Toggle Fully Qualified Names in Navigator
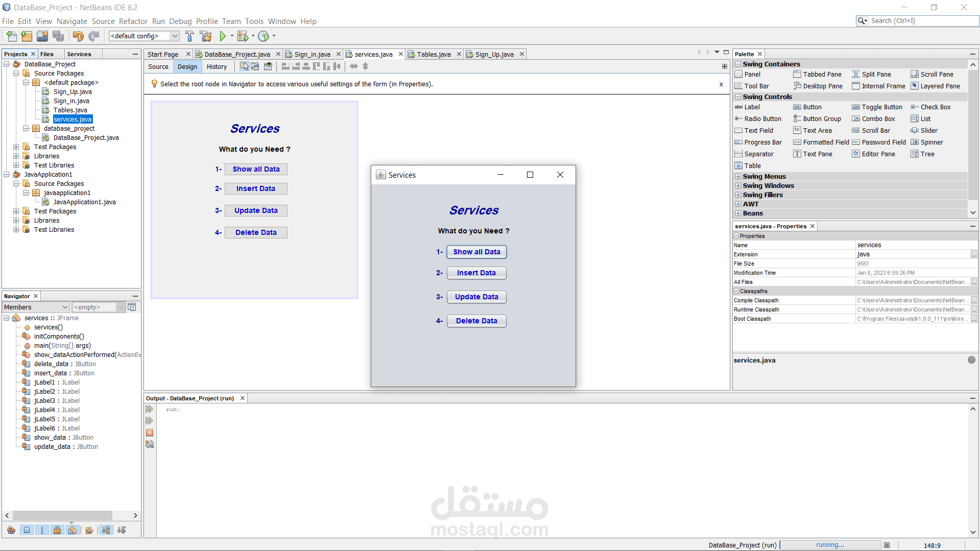Screen dimensions: 980x551 click(x=89, y=530)
